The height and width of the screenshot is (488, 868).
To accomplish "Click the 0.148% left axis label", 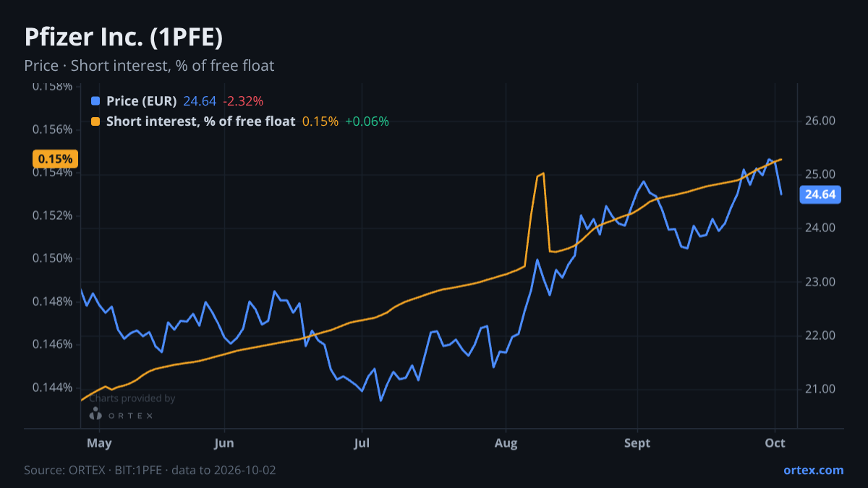I will [x=52, y=301].
